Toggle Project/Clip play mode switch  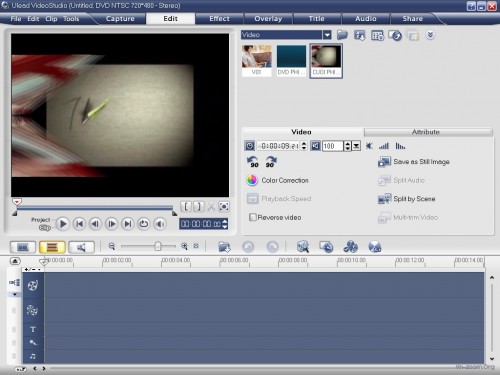[45, 228]
